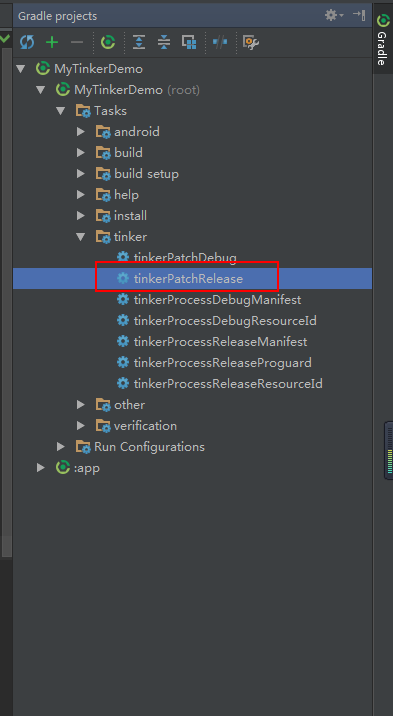Toggle offline mode in Gradle toolbar
393x716 pixels.
click(220, 42)
